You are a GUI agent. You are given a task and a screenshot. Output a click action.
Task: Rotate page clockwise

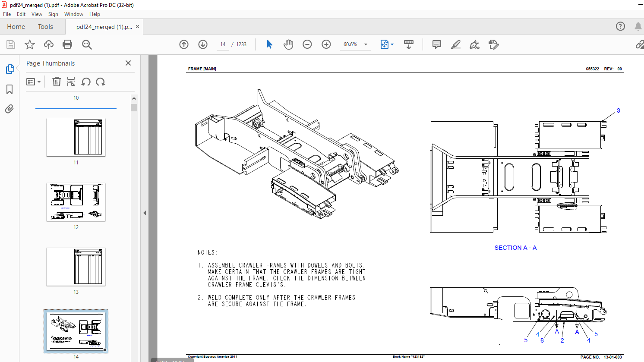click(101, 82)
